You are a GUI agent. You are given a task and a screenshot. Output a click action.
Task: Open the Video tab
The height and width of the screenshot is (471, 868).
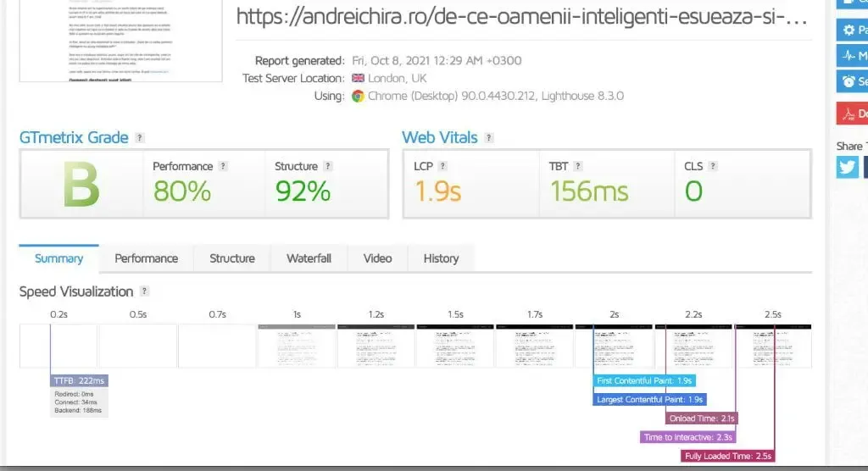click(377, 258)
